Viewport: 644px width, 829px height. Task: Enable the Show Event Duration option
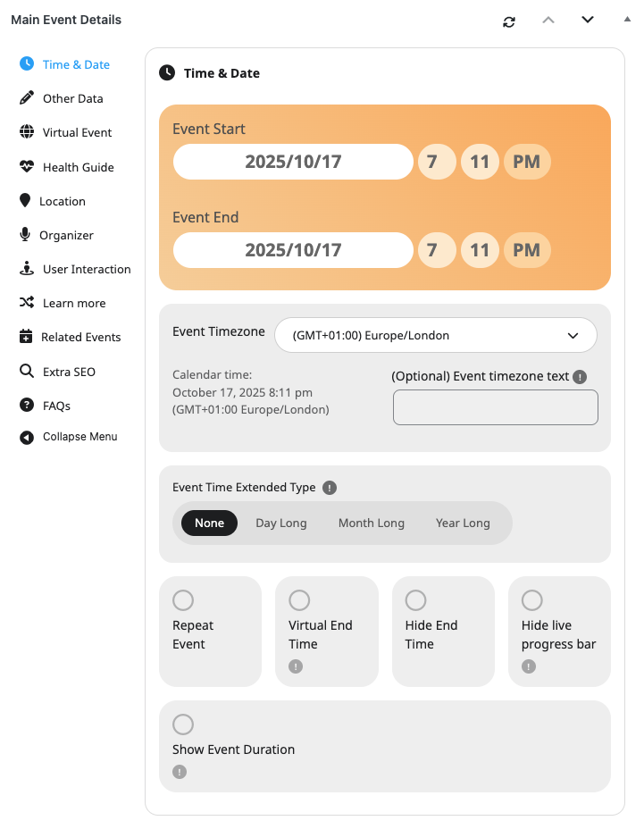point(183,724)
